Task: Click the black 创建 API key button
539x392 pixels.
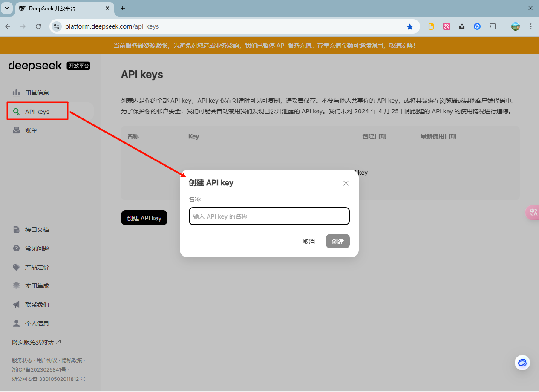Action: coord(144,218)
